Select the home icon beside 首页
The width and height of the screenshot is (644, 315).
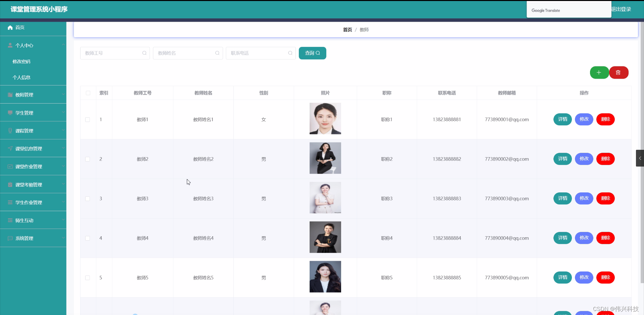point(10,27)
